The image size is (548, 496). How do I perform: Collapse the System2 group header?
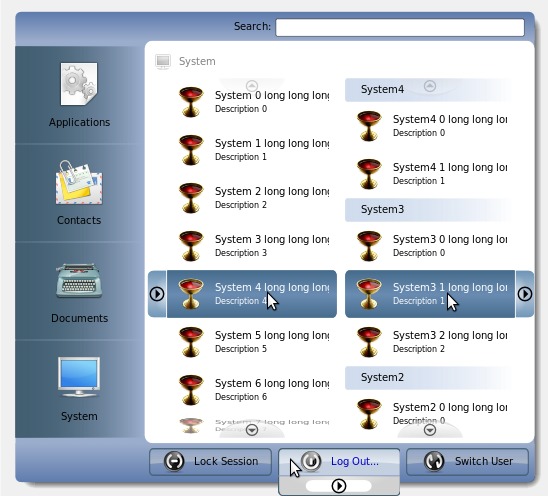[429, 378]
